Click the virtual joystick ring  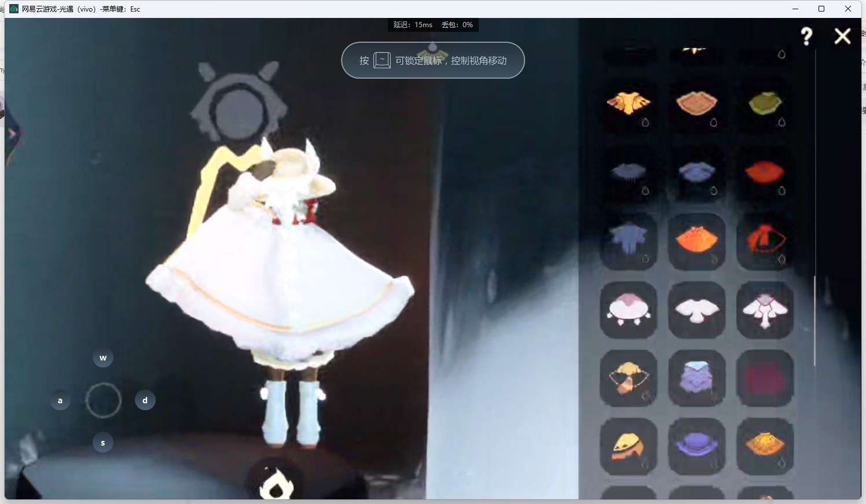(x=103, y=400)
